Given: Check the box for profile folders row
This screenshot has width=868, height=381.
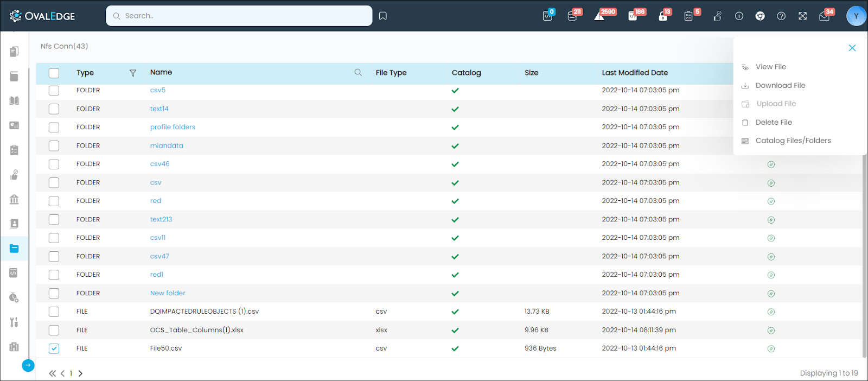Looking at the screenshot, I should pos(54,128).
